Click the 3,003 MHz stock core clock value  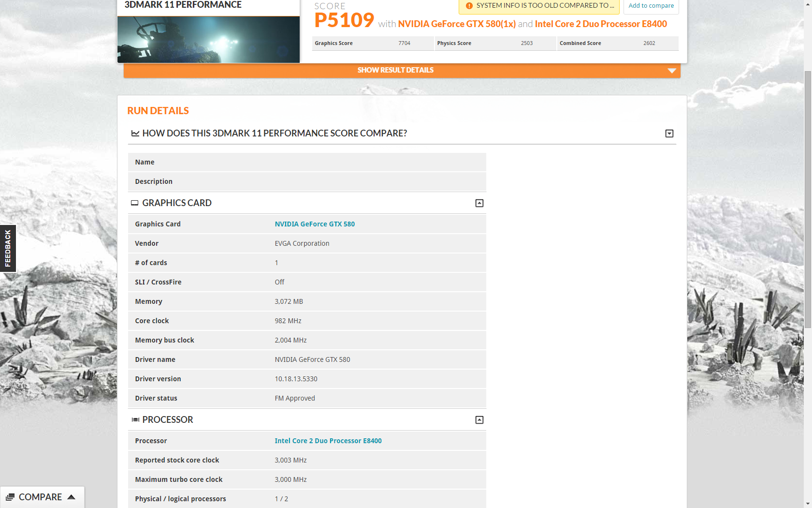pos(291,460)
